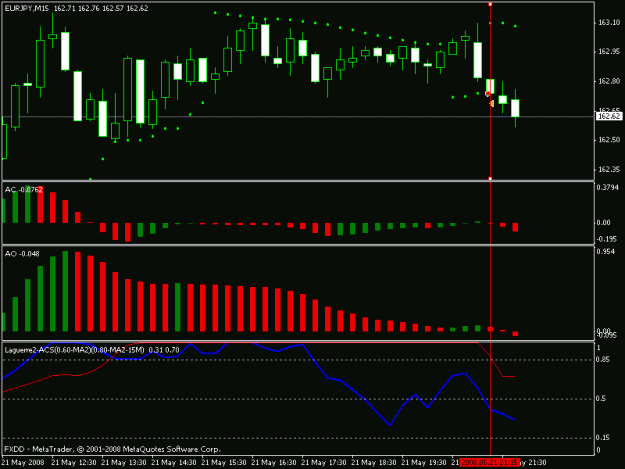Screen dimensions: 625x469
Task: Click the last white candlestick on the chart
Action: coord(515,108)
